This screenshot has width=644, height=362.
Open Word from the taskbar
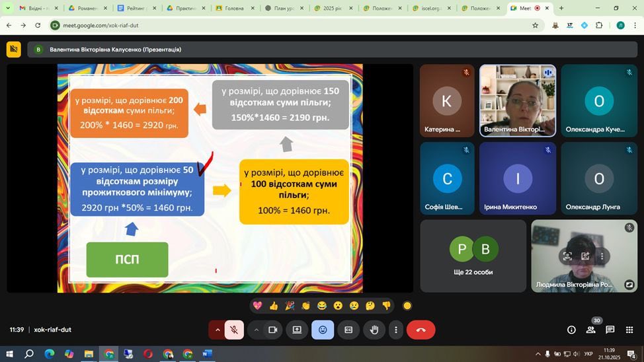pos(208,354)
